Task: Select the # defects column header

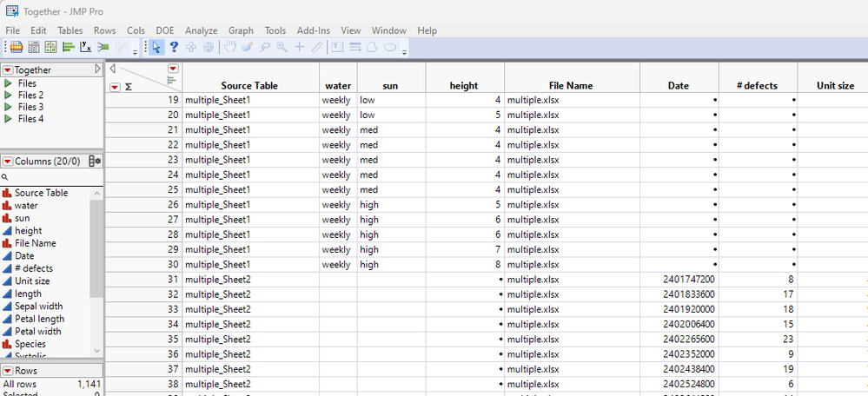Action: [x=758, y=86]
